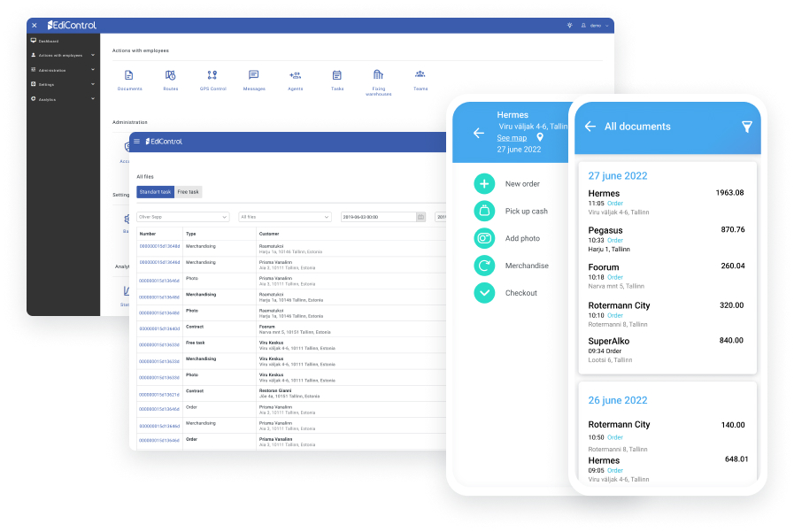Open the Routes icon
Viewport: 794px width, 532px height.
coord(171,75)
